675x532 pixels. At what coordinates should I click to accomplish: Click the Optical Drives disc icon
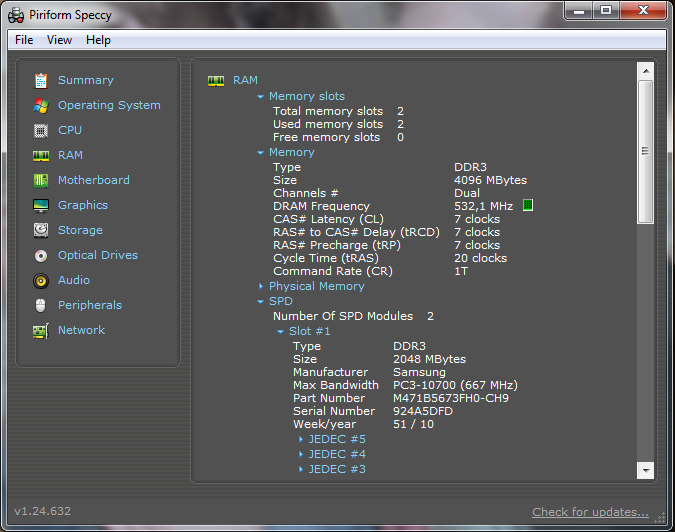[x=41, y=256]
